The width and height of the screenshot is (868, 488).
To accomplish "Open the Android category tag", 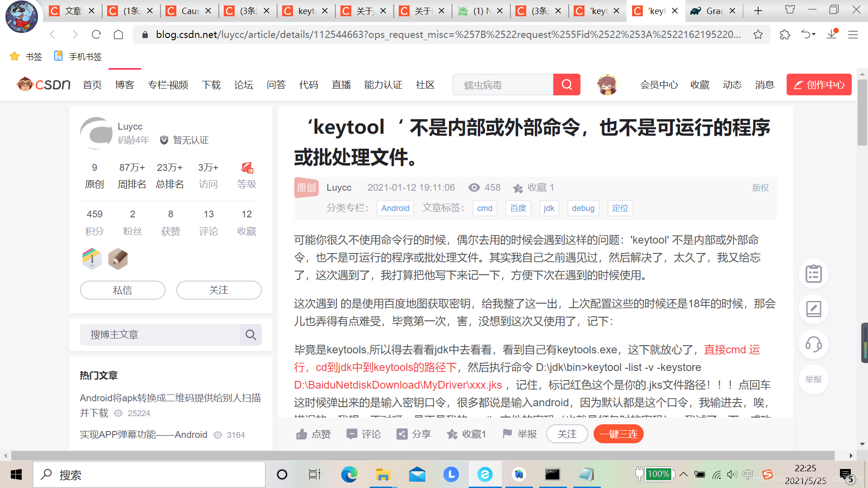I will [395, 208].
